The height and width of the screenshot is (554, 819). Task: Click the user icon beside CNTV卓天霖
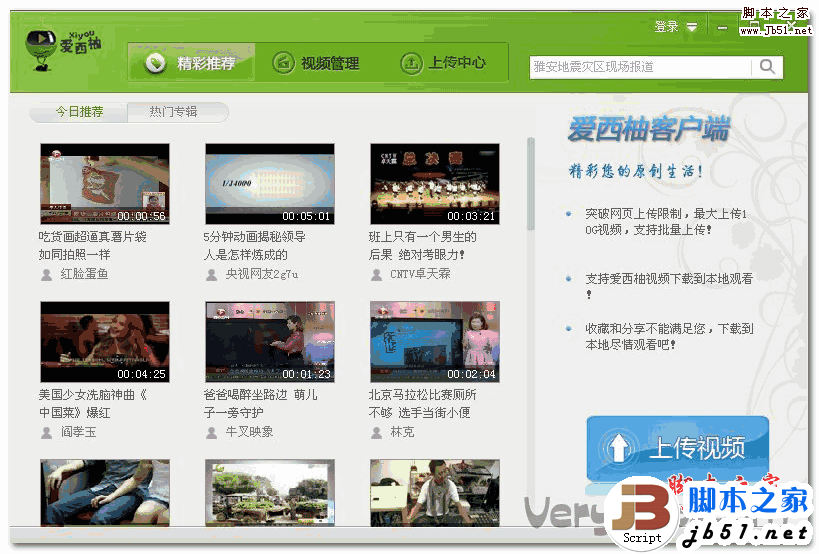coord(377,275)
